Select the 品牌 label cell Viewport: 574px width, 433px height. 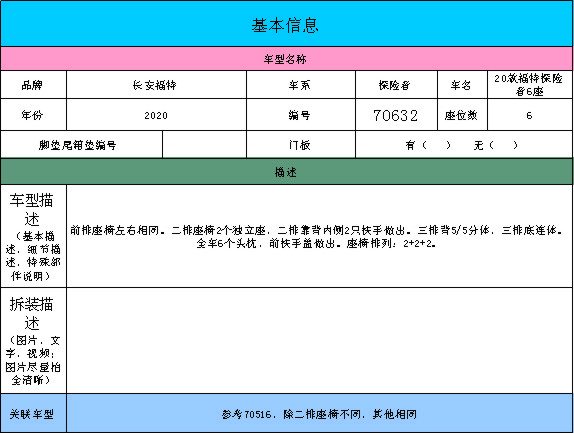[x=33, y=85]
